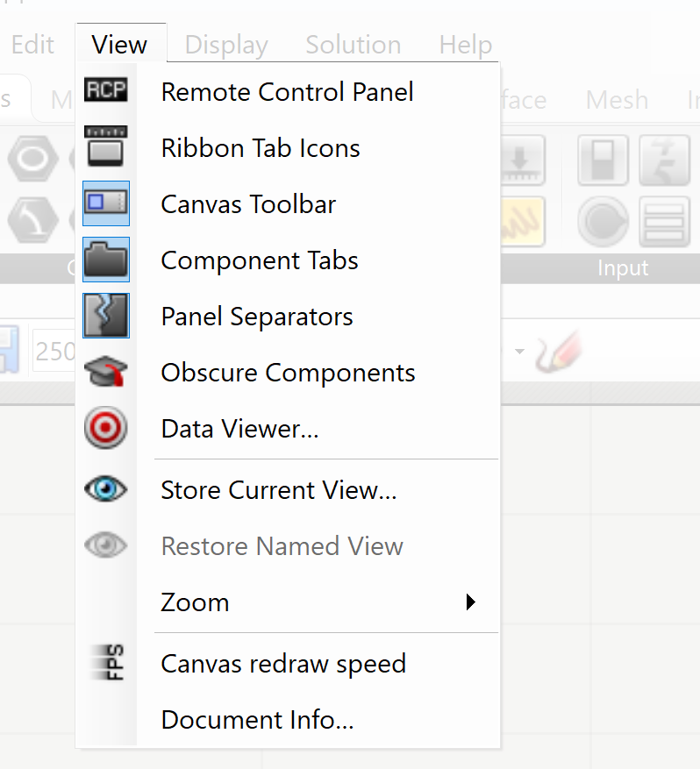Open the Help menu
700x769 pixels.
(465, 45)
